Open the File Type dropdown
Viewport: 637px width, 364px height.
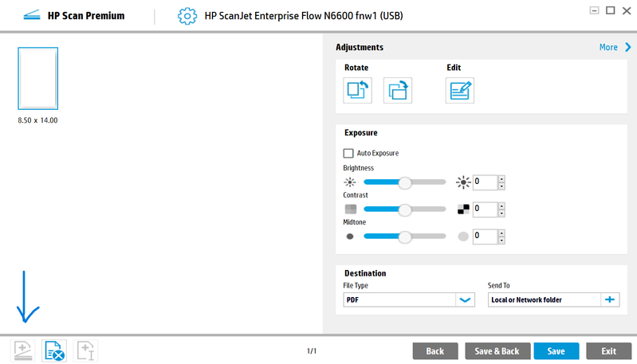pos(465,299)
